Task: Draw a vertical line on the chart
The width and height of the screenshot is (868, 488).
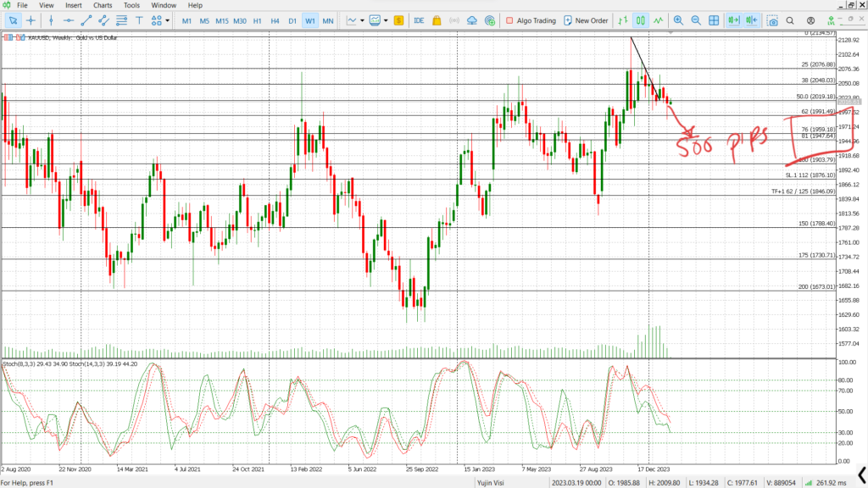Action: [51, 20]
